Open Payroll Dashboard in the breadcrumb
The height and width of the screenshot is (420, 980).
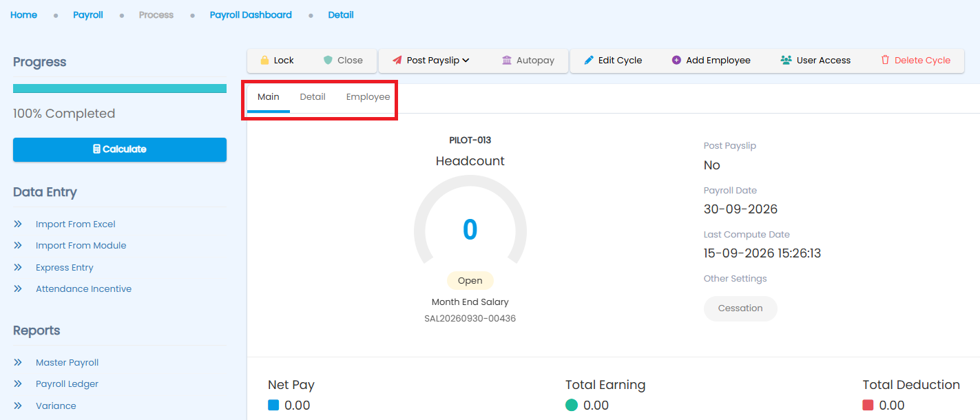tap(251, 15)
